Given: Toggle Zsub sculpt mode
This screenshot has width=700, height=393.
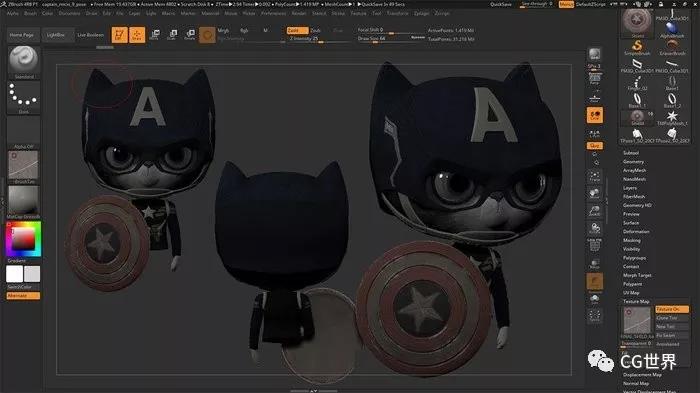Looking at the screenshot, I should pyautogui.click(x=315, y=30).
